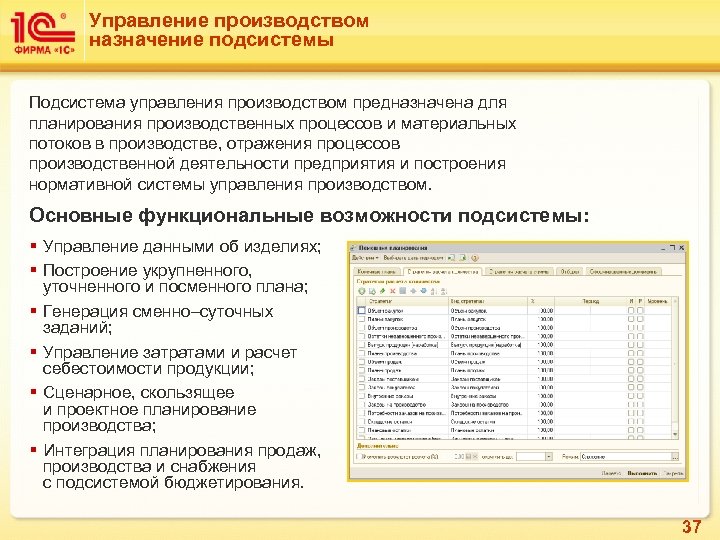Toggle the И checkbox in Объем закупок row
720x540 pixels.
(631, 310)
